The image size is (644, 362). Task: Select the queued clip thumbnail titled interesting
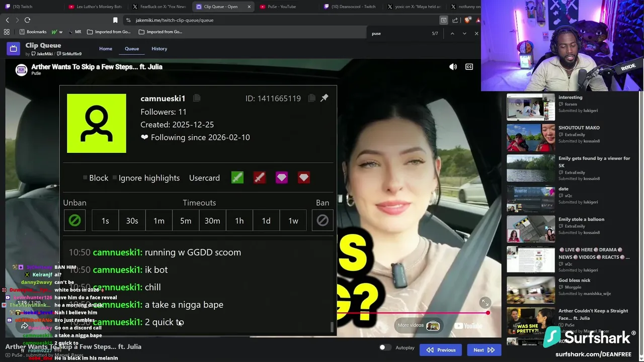[531, 107]
